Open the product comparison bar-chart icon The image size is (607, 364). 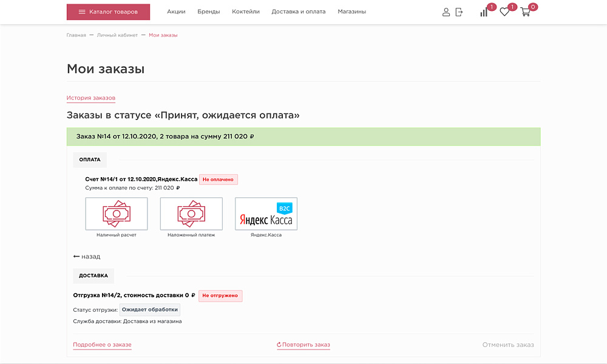click(x=484, y=12)
